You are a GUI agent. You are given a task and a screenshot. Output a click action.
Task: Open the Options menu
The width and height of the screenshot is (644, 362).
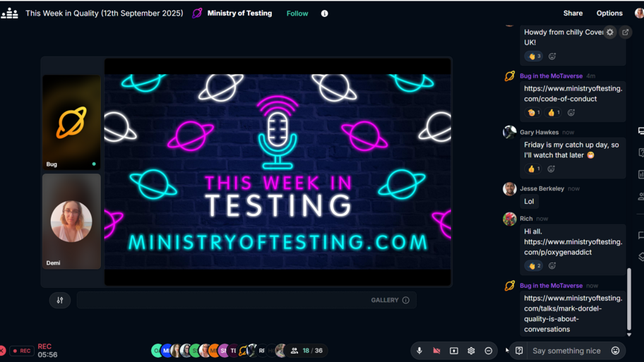coord(609,13)
